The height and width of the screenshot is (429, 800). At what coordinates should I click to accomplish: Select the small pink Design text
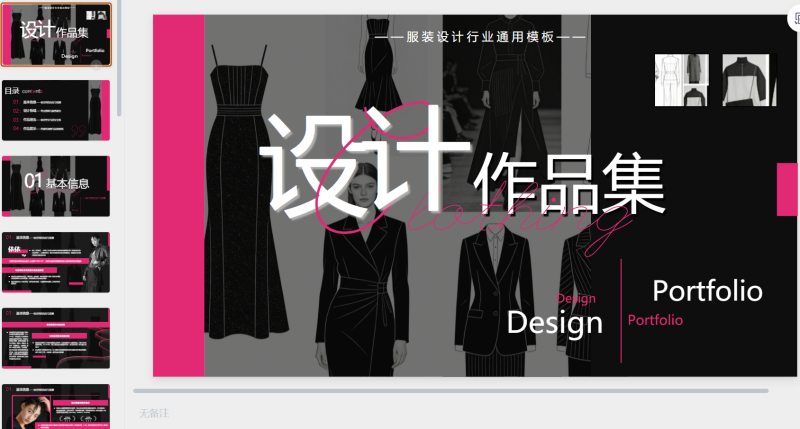point(576,298)
